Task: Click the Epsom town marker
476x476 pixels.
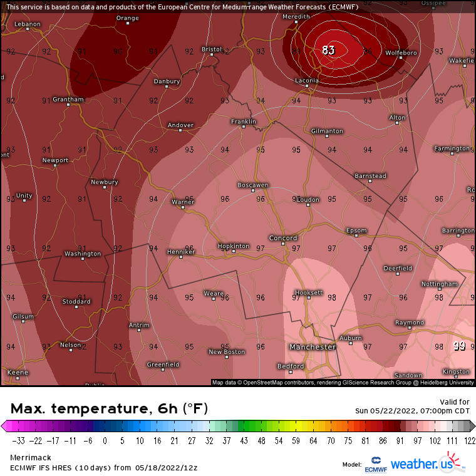Action: click(356, 235)
